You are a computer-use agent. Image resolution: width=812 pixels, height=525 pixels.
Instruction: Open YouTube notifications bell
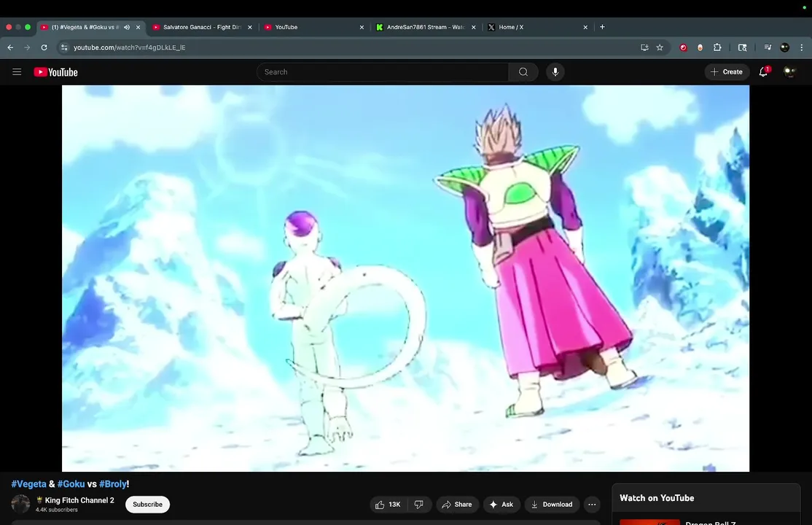coord(763,72)
